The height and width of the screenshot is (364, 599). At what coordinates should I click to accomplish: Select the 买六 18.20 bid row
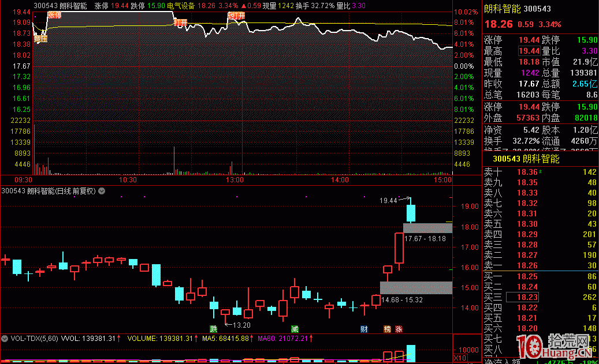540,328
